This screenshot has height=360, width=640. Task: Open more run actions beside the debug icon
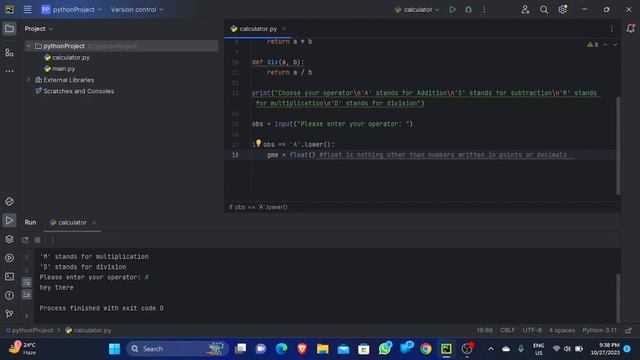484,9
